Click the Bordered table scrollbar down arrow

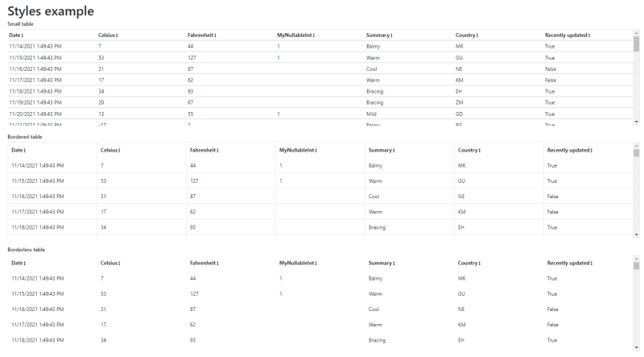point(636,235)
